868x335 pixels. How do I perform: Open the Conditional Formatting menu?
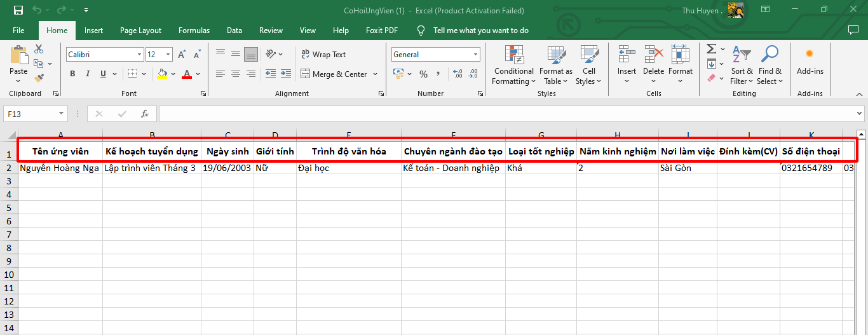[513, 65]
